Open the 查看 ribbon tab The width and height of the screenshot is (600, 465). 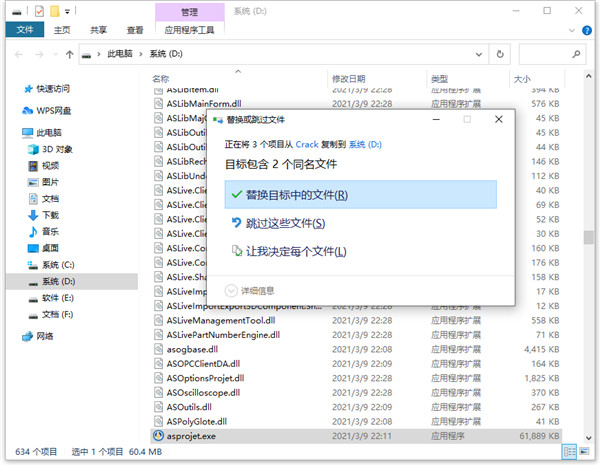pyautogui.click(x=135, y=30)
